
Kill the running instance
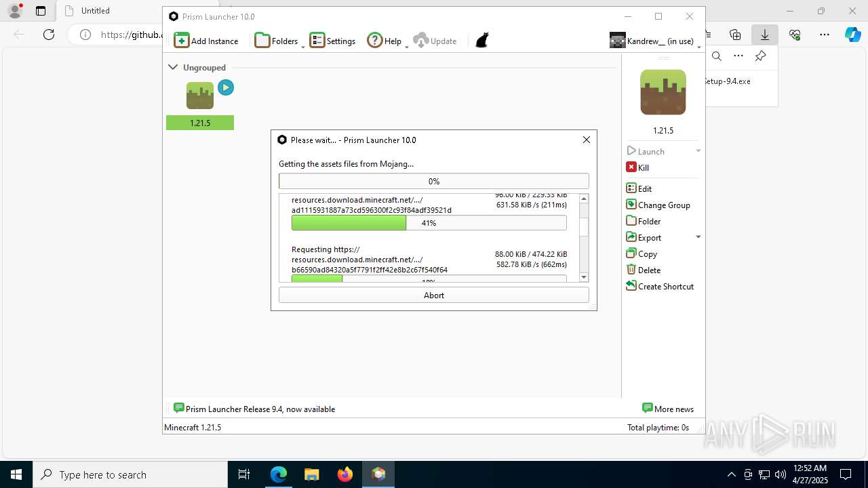[x=638, y=167]
